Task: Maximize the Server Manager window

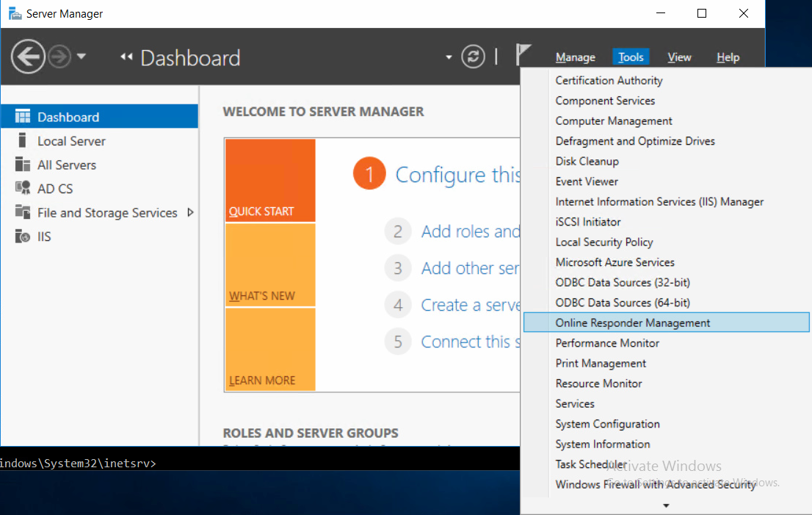Action: pos(702,13)
